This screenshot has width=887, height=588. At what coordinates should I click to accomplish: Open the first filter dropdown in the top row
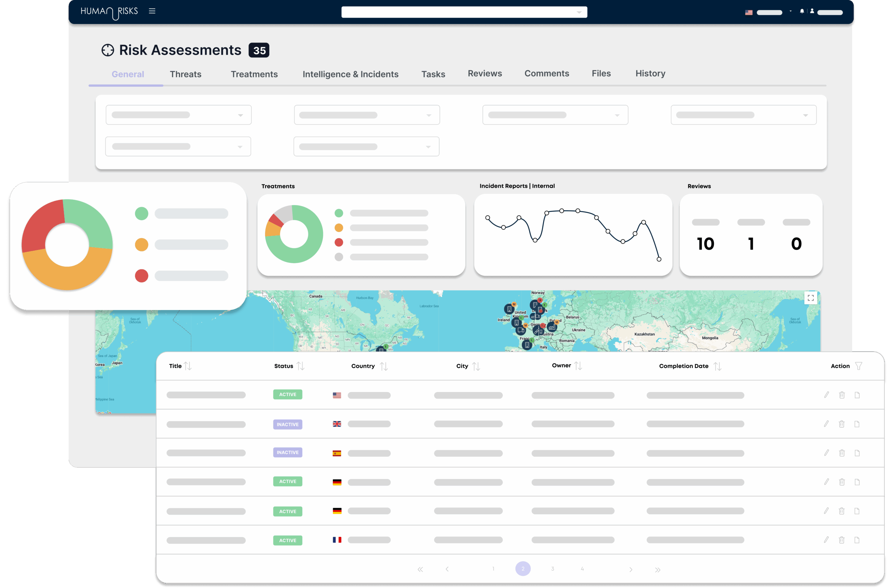tap(178, 115)
